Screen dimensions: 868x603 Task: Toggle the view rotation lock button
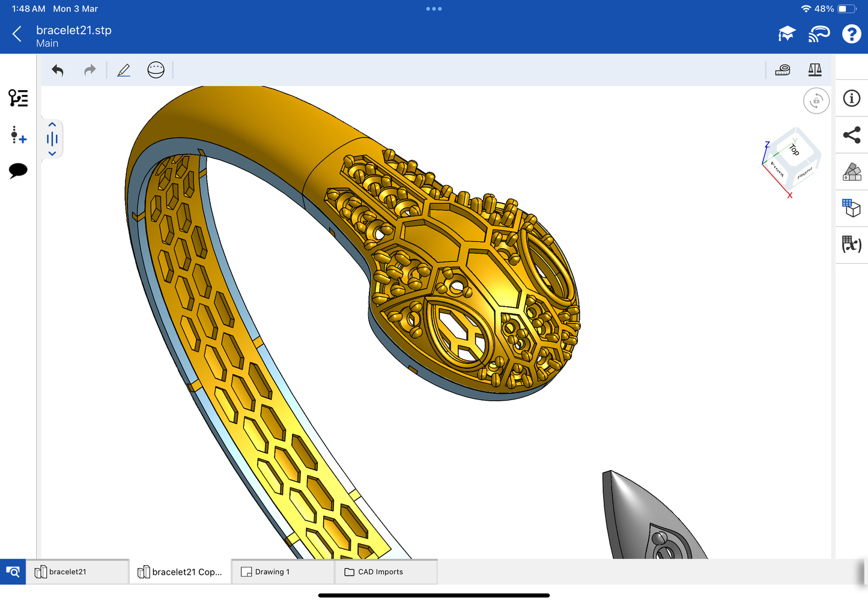816,101
